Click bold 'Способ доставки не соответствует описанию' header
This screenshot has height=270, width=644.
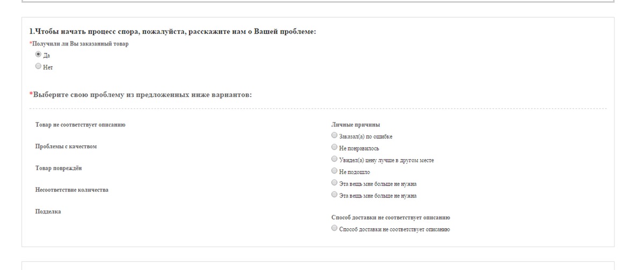tap(391, 217)
